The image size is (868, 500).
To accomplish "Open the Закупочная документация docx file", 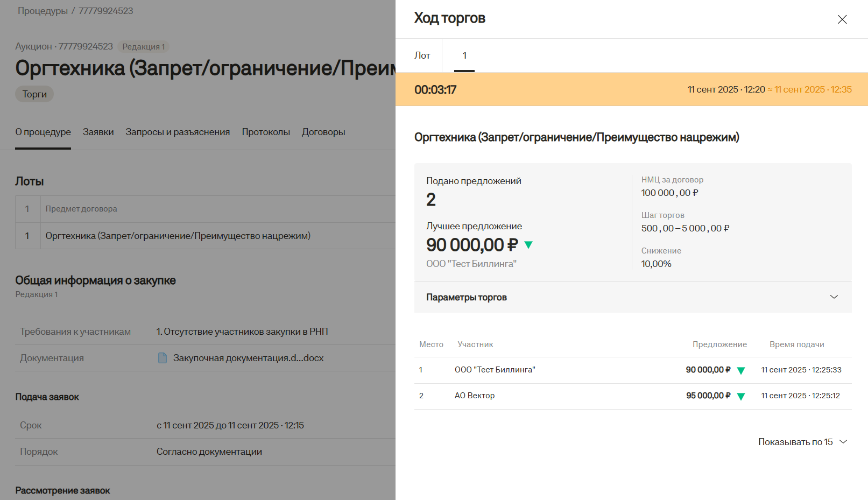I will [248, 358].
